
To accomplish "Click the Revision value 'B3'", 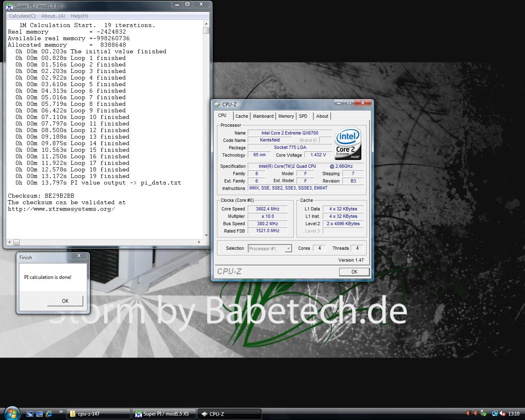I will point(353,181).
